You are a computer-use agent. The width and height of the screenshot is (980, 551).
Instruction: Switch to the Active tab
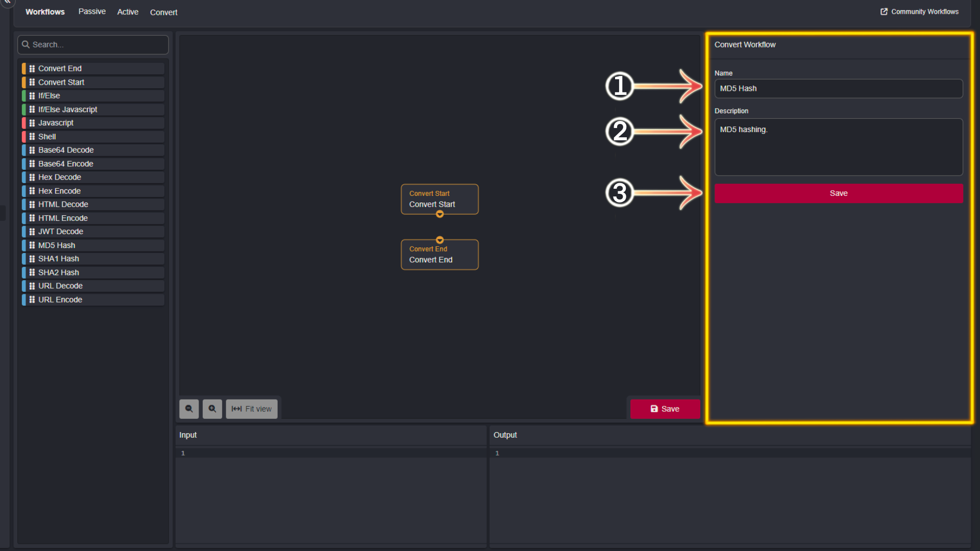click(128, 12)
